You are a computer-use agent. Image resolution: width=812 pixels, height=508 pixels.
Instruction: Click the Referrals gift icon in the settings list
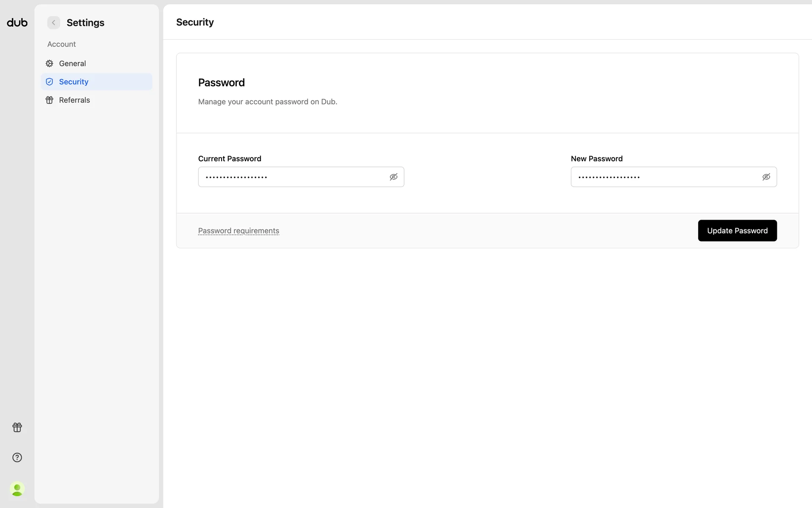[x=49, y=100]
